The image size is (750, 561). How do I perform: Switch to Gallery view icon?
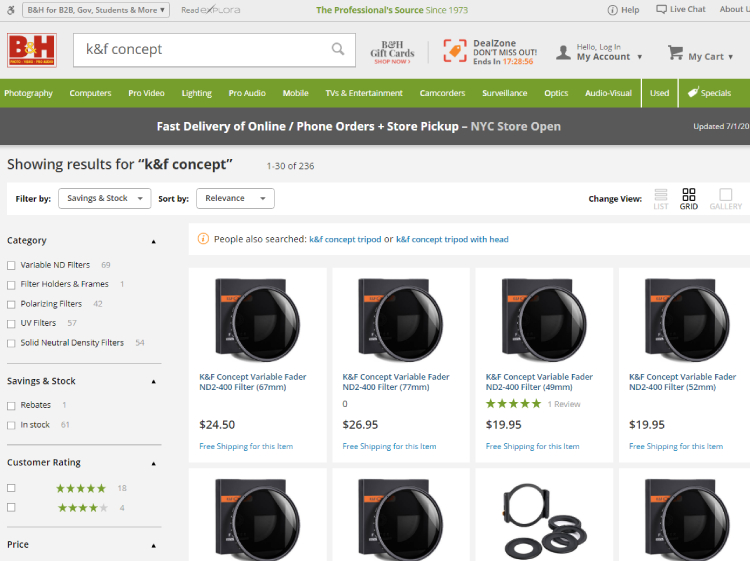[x=725, y=195]
